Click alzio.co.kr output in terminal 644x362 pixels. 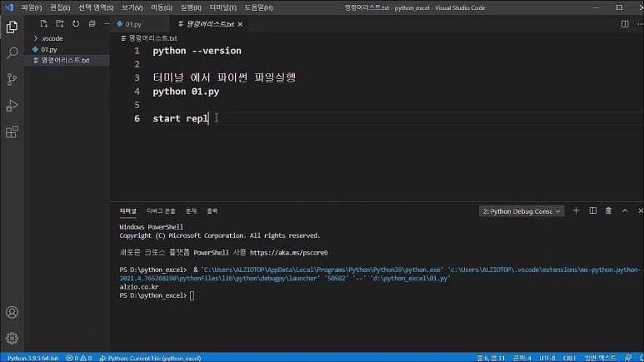coord(139,287)
